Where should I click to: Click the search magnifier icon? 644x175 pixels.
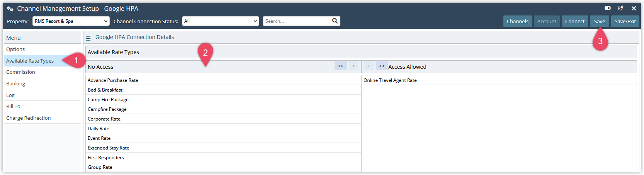tap(335, 21)
